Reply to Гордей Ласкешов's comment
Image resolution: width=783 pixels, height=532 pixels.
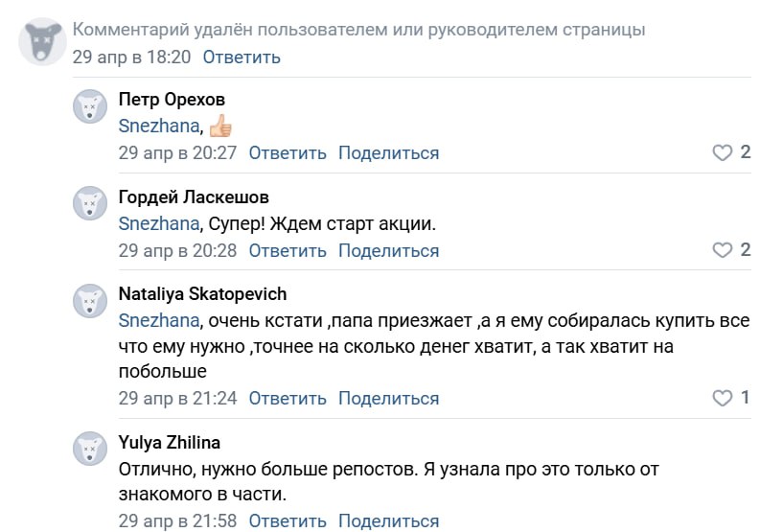point(288,250)
